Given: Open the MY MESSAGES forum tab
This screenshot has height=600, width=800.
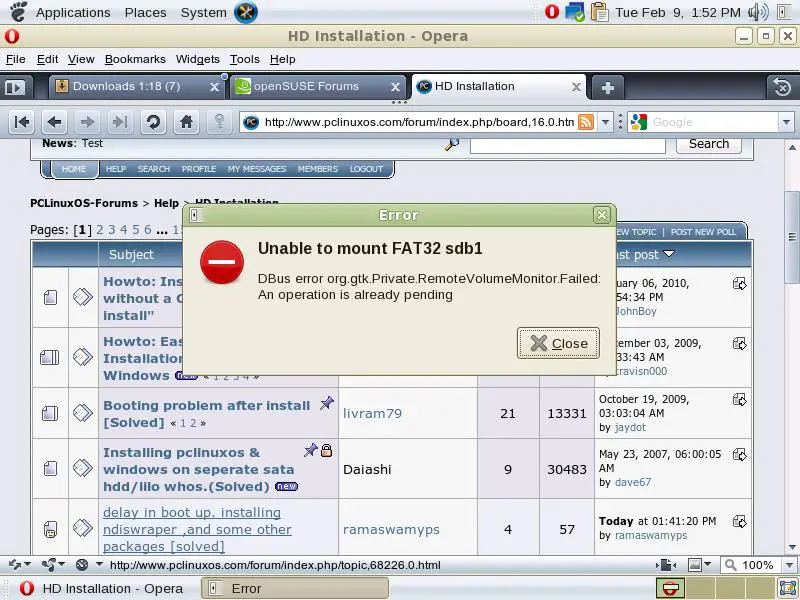Looking at the screenshot, I should [257, 169].
